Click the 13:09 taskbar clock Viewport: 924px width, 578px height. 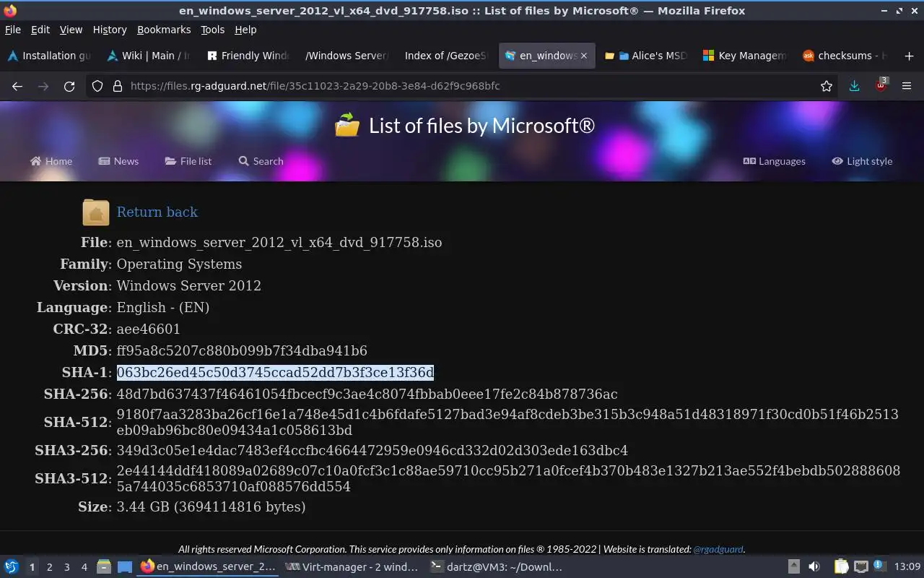pyautogui.click(x=907, y=566)
